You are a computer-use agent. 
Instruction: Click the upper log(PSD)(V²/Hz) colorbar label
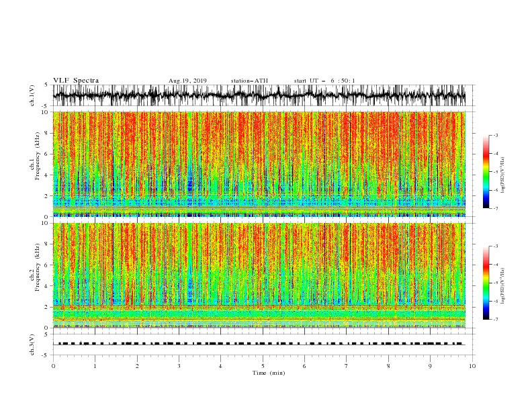click(503, 175)
